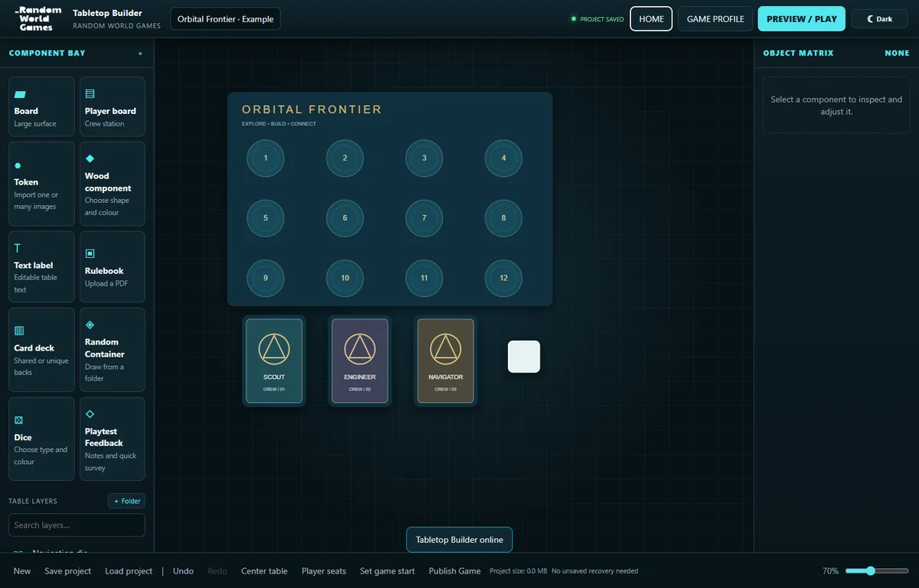Add a Random Container component
Screen dimensions: 919x588
click(x=112, y=350)
